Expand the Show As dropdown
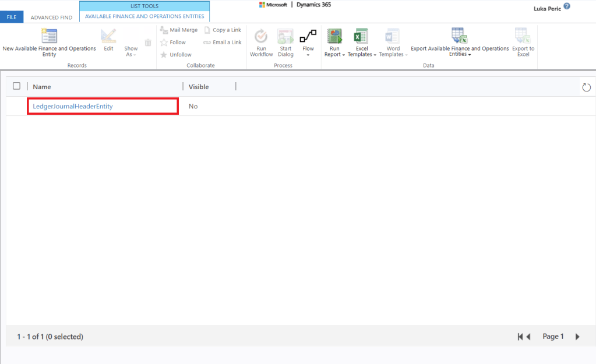Viewport: 596px width, 364px height. [131, 51]
